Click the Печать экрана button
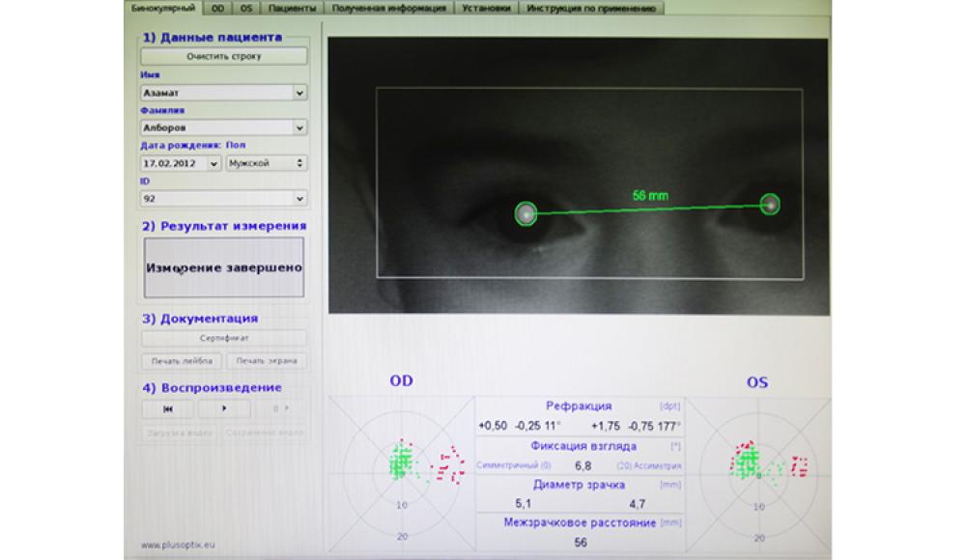Image resolution: width=966 pixels, height=560 pixels. [267, 360]
